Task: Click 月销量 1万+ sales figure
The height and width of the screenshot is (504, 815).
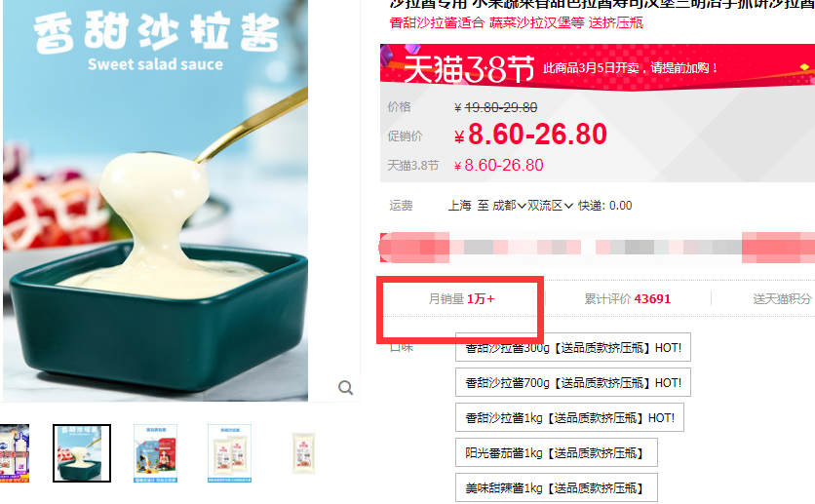Action: pos(461,298)
